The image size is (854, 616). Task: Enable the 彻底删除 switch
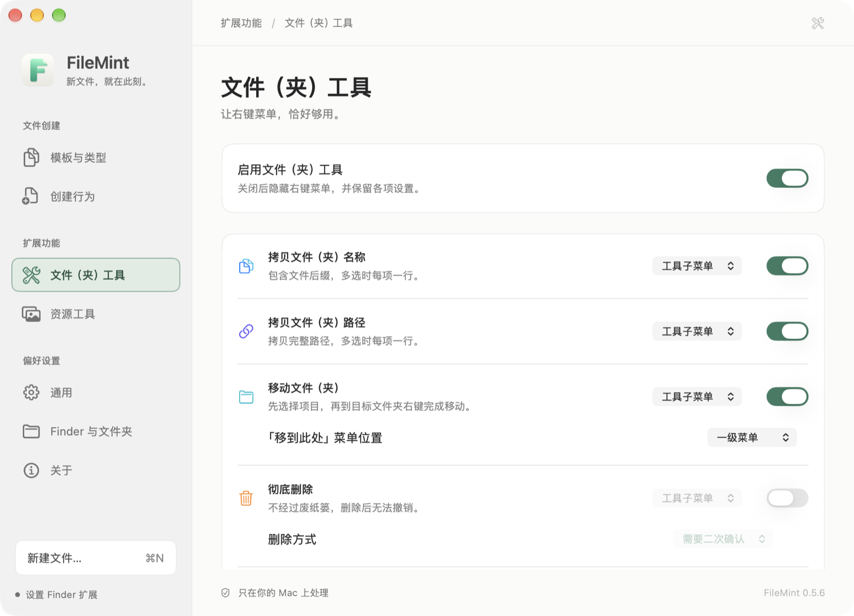787,498
